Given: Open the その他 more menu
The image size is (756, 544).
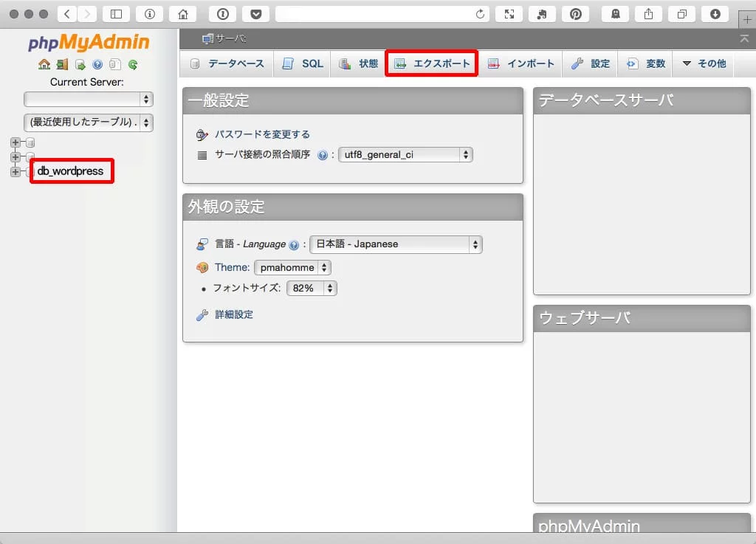Looking at the screenshot, I should tap(704, 63).
